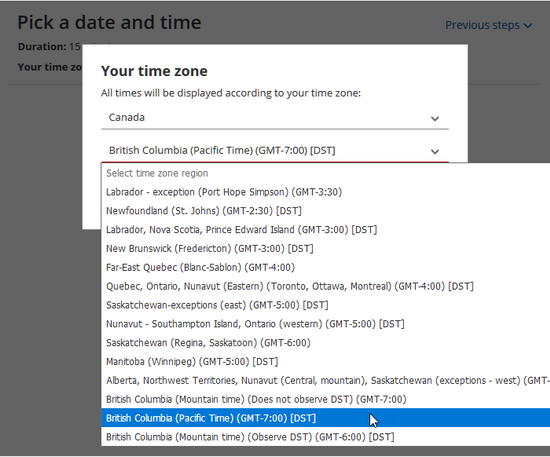Click chevron beside British Columbia time zone field
The width and height of the screenshot is (550, 457).
[435, 152]
